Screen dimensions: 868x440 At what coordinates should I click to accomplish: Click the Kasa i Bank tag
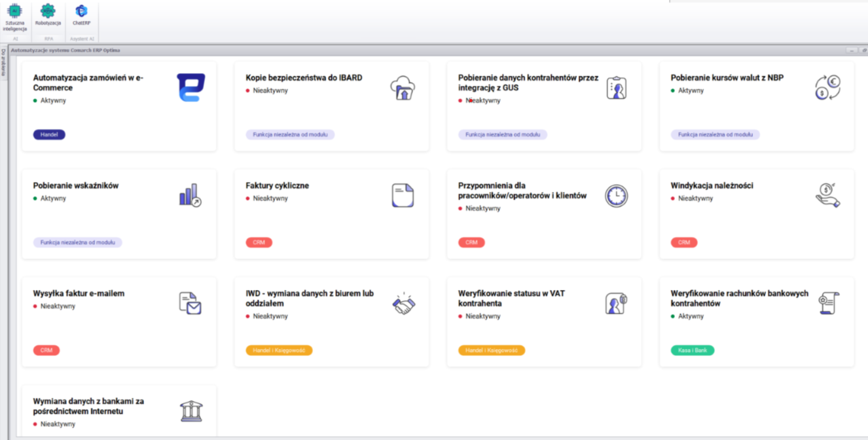click(693, 350)
